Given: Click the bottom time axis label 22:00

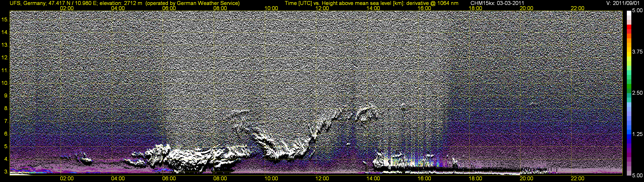Looking at the screenshot, I should point(577,179).
